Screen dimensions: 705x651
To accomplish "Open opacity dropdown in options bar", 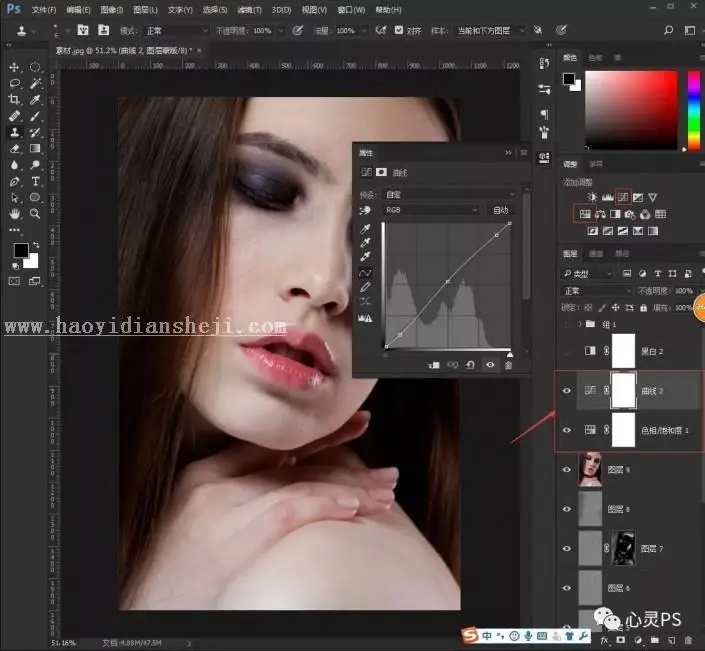I will [x=281, y=31].
